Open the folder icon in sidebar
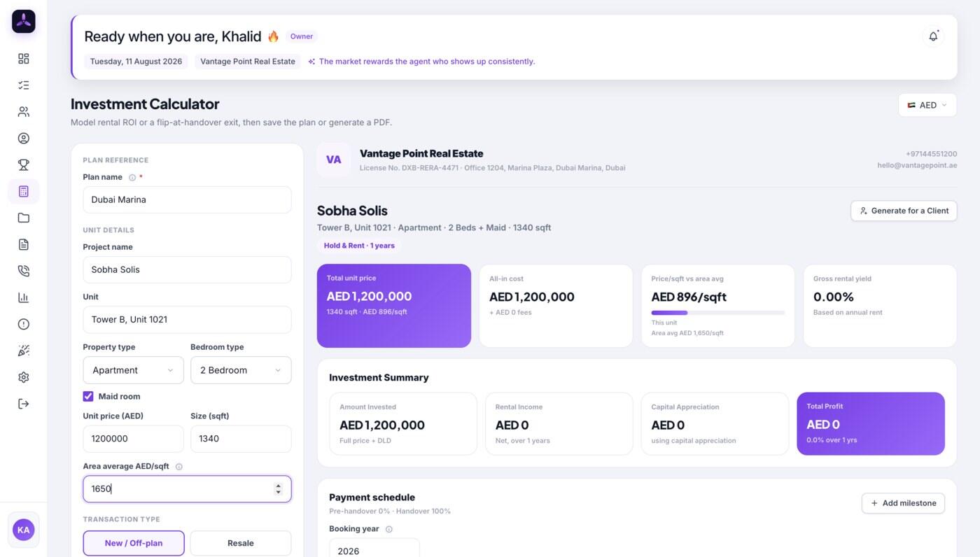This screenshot has width=980, height=557. pos(23,218)
